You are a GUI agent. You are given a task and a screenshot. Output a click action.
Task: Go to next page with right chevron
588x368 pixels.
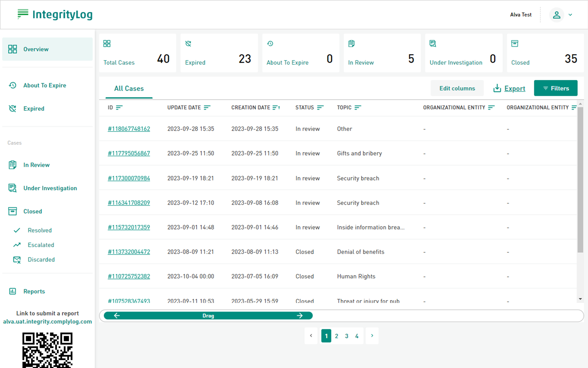coord(372,336)
